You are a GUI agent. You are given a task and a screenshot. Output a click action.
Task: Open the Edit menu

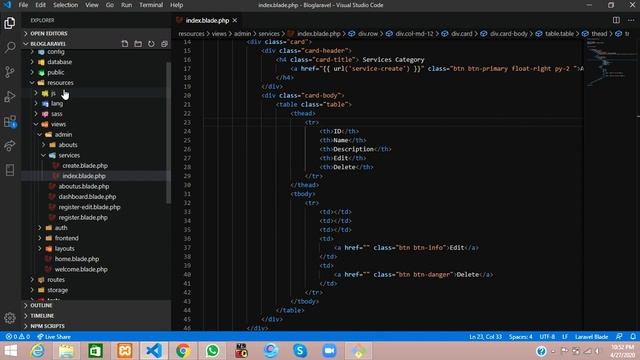pos(40,5)
